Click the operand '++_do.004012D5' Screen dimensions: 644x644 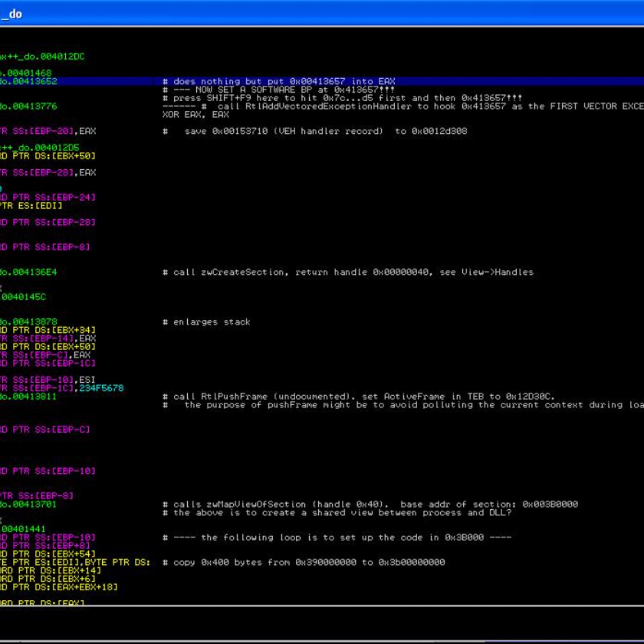pyautogui.click(x=40, y=148)
